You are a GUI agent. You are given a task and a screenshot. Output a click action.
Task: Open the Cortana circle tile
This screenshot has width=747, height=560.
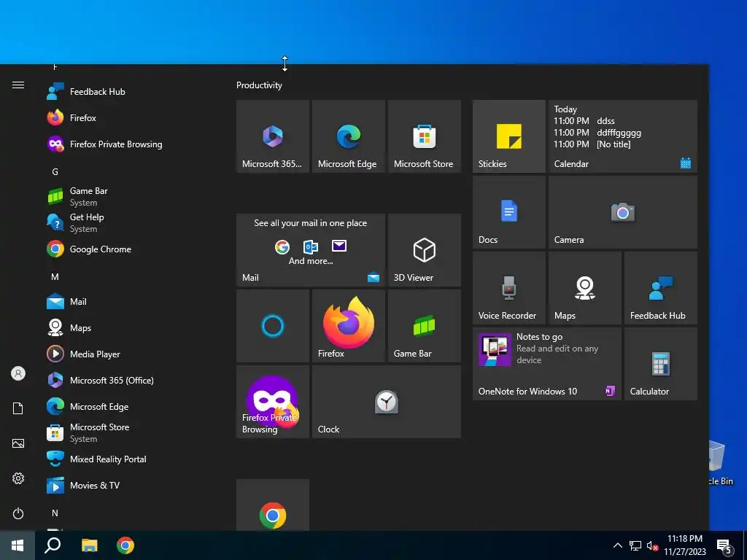pos(273,326)
